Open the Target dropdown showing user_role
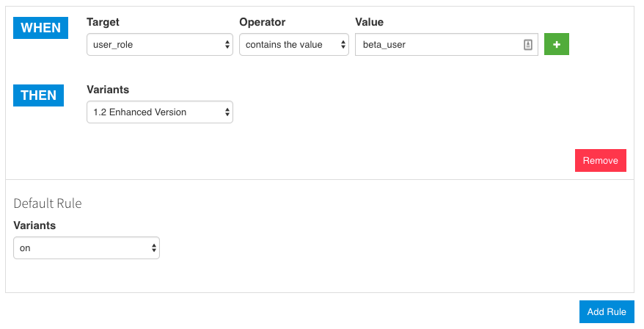This screenshot has height=329, width=644. coord(154,45)
